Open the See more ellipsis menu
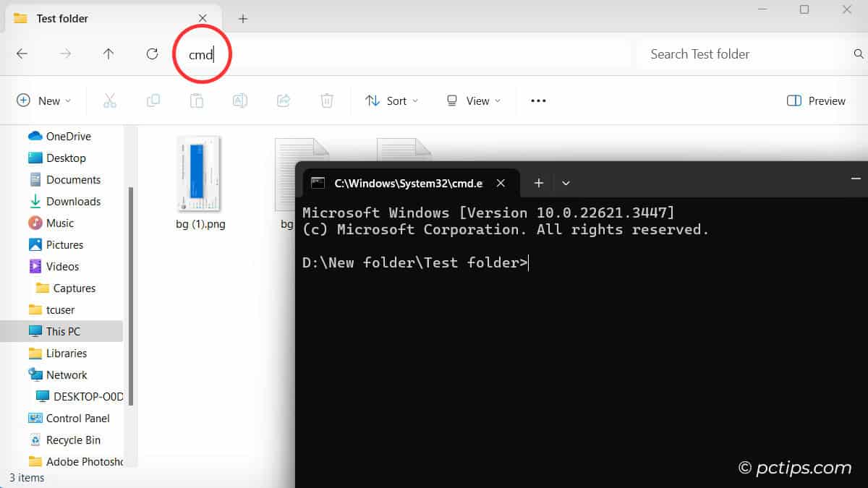 pos(538,101)
